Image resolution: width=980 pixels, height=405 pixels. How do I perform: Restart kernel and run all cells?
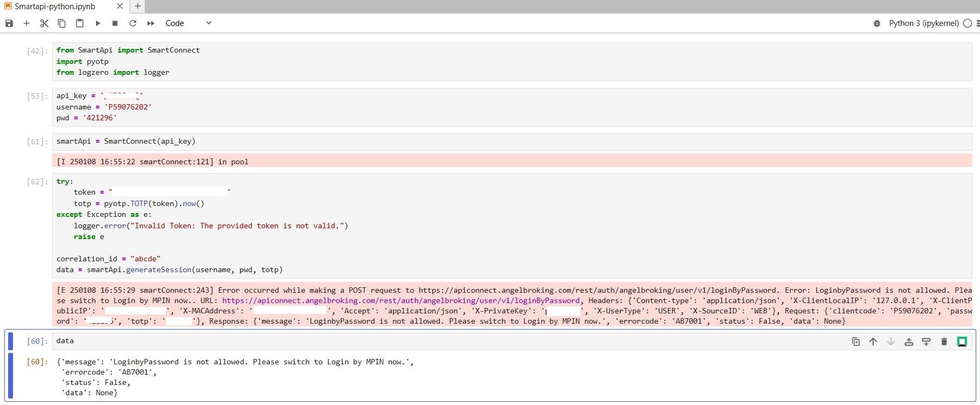click(x=151, y=23)
